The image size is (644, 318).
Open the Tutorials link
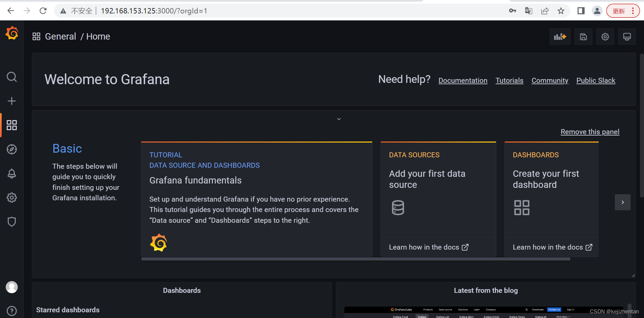(x=509, y=81)
